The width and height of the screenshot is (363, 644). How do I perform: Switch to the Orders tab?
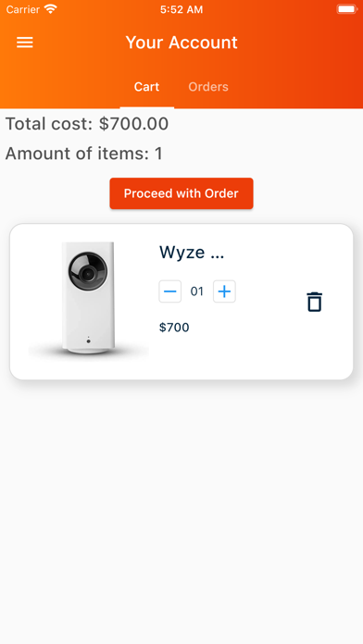tap(208, 87)
